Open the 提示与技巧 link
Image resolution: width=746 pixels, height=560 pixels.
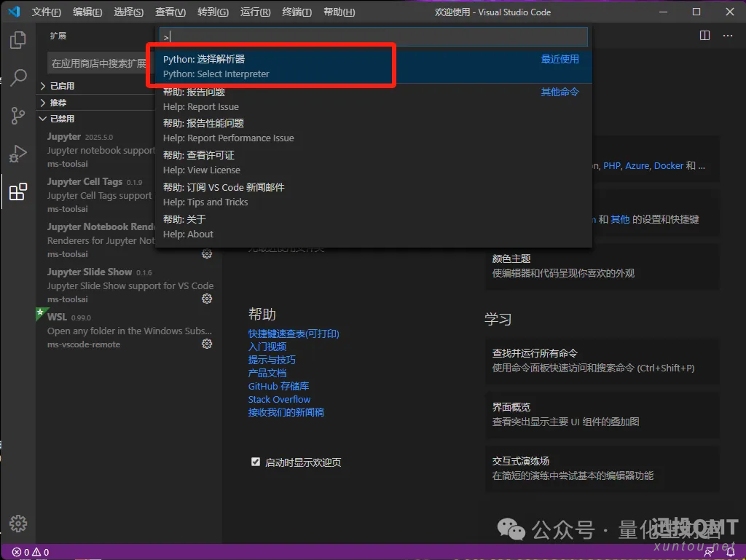click(272, 360)
